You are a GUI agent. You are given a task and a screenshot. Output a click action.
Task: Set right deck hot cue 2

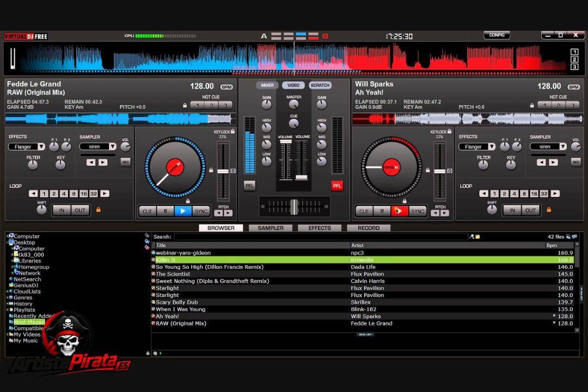click(559, 106)
